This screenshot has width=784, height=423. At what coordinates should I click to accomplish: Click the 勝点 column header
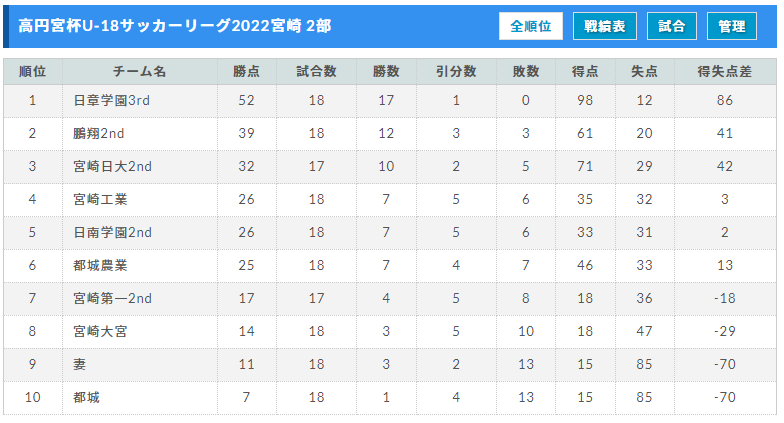pyautogui.click(x=246, y=72)
